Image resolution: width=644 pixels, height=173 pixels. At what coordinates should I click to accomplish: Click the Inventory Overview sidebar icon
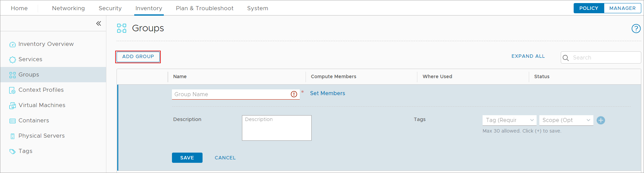(x=13, y=45)
